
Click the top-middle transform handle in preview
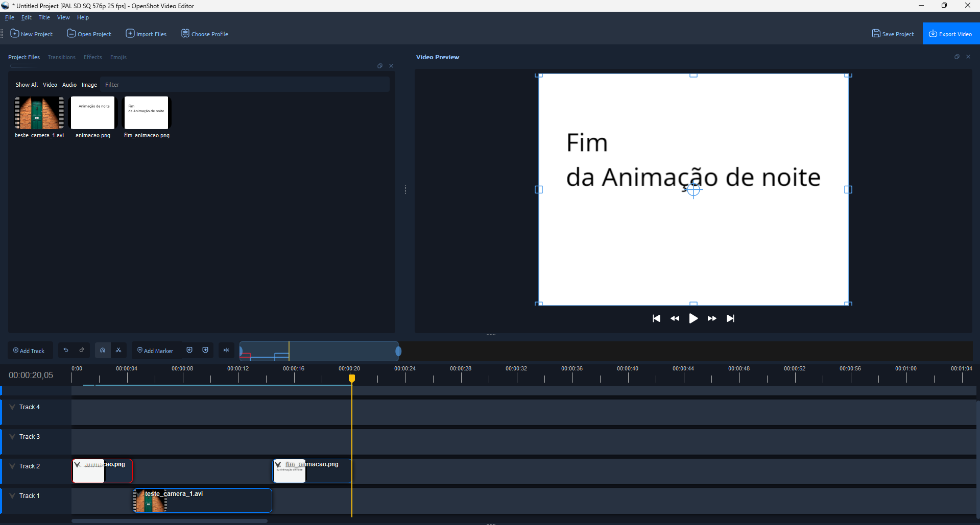point(694,75)
